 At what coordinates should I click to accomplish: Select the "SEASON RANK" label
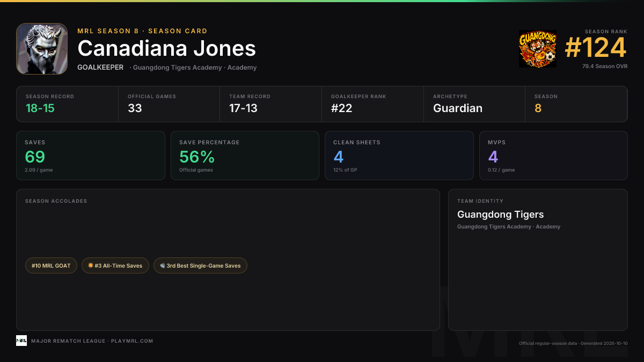click(606, 32)
